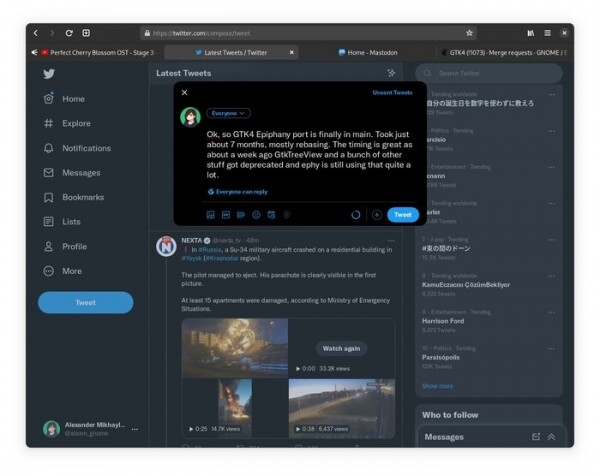Image resolution: width=600 pixels, height=476 pixels.
Task: Click the Twitter bird logo
Action: click(x=48, y=74)
